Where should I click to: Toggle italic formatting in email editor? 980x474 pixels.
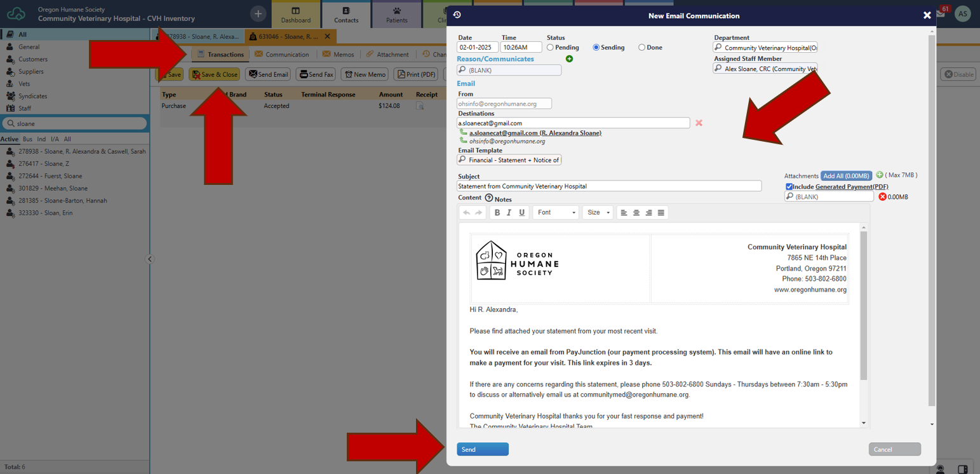509,213
